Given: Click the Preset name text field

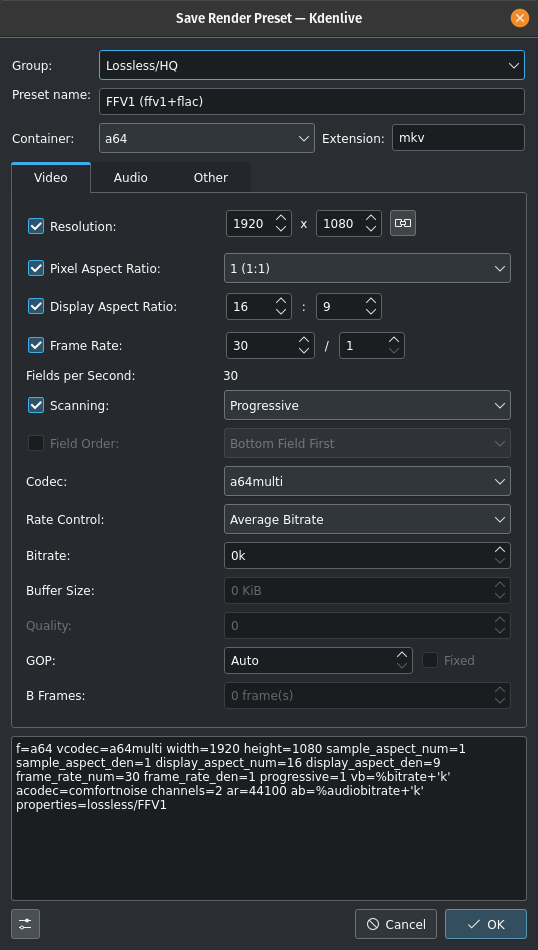Looking at the screenshot, I should (312, 102).
